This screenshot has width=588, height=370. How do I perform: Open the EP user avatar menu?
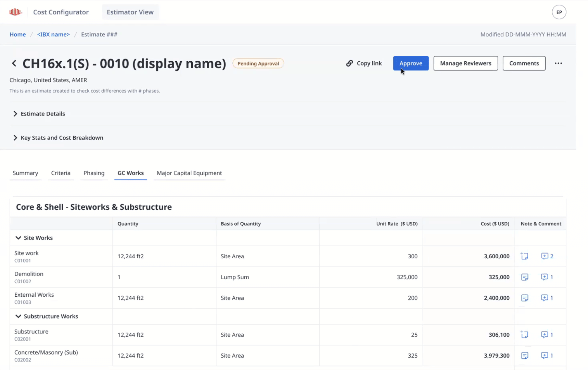(559, 12)
